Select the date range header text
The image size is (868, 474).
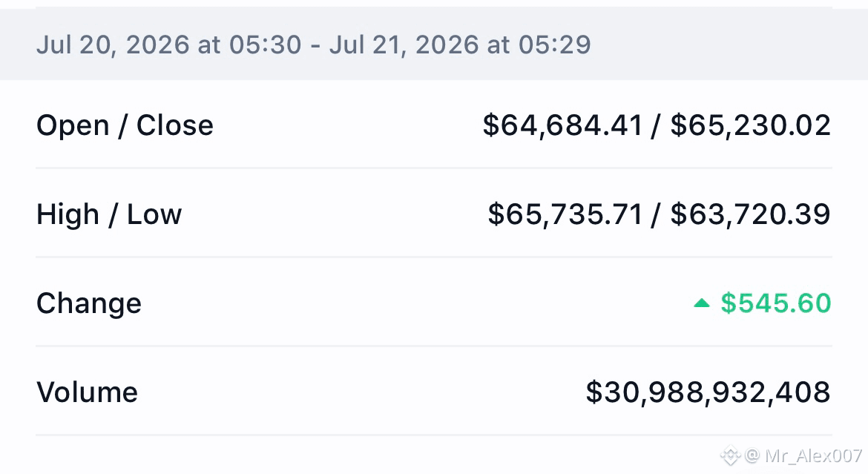[314, 45]
